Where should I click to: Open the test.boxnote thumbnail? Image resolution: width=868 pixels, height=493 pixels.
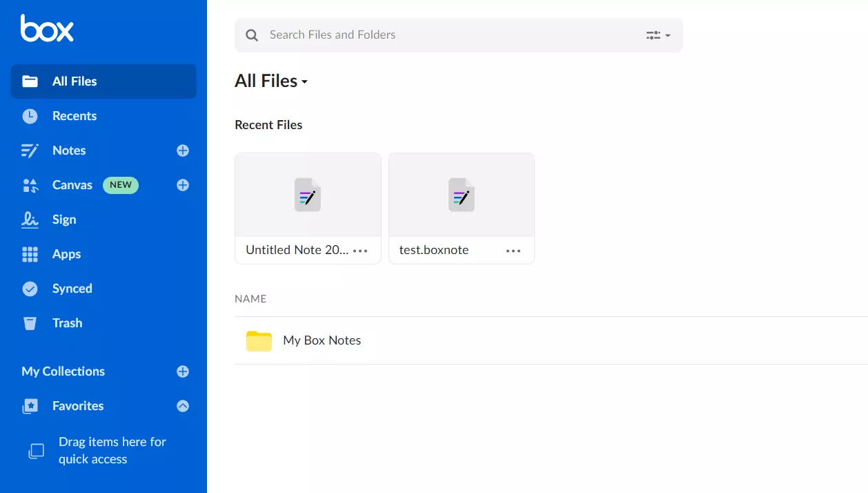462,195
